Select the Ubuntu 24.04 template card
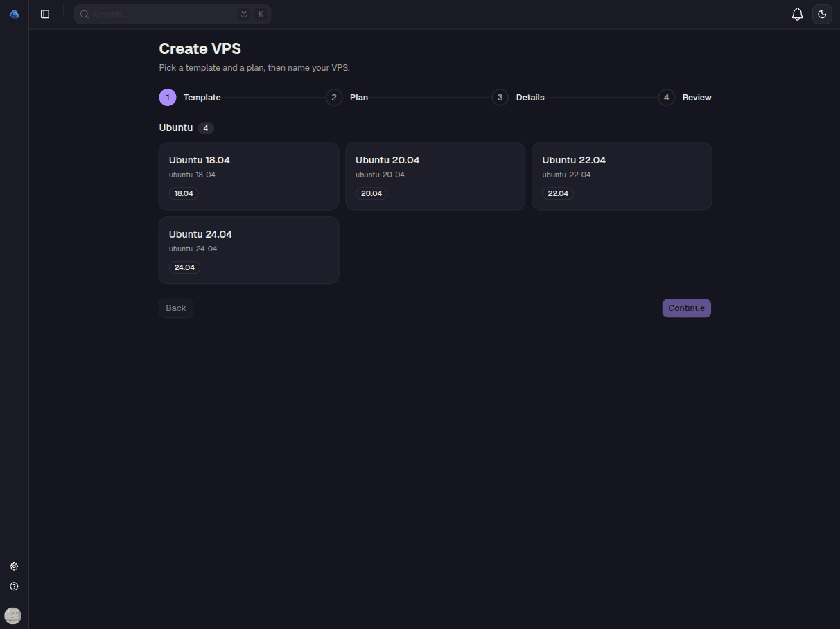 pos(249,250)
